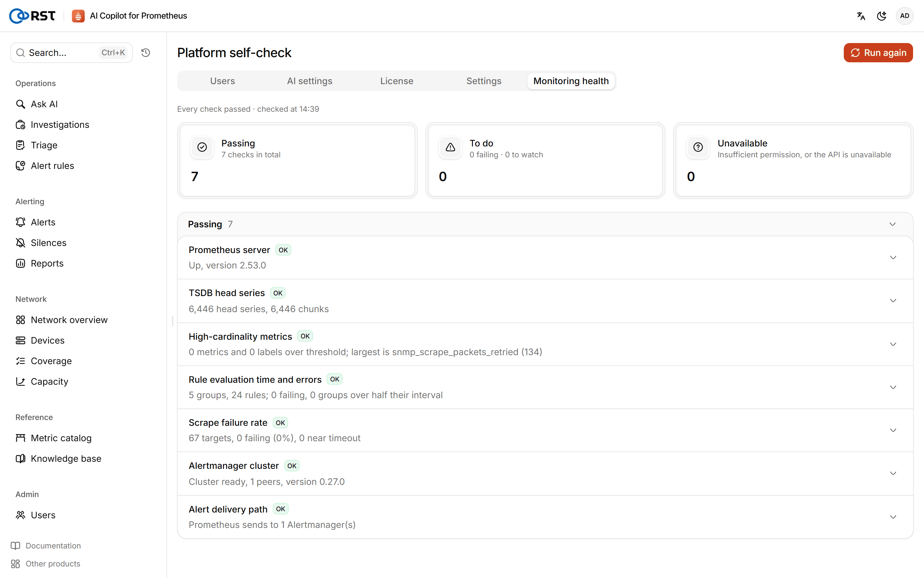
Task: Click the AI Copilot for Prometheus app icon
Action: 78,16
